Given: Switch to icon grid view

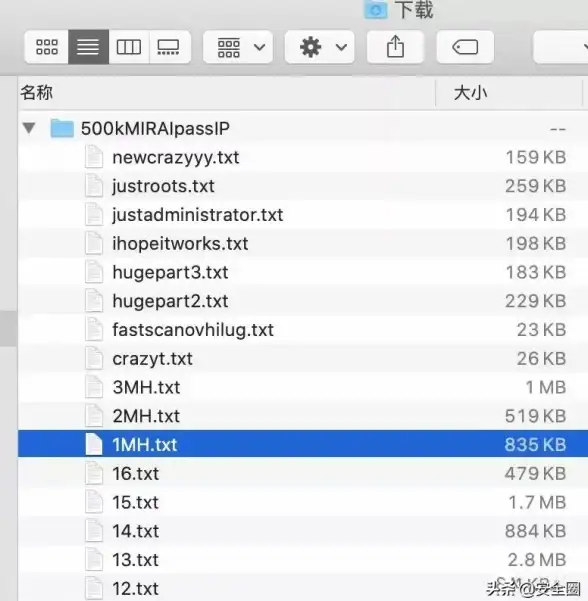Looking at the screenshot, I should click(46, 47).
